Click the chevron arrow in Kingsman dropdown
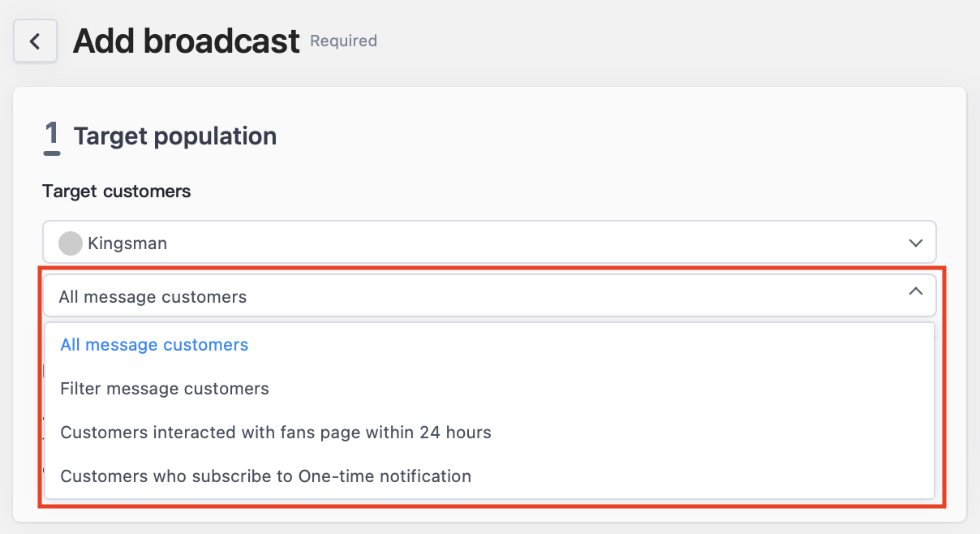 point(916,243)
